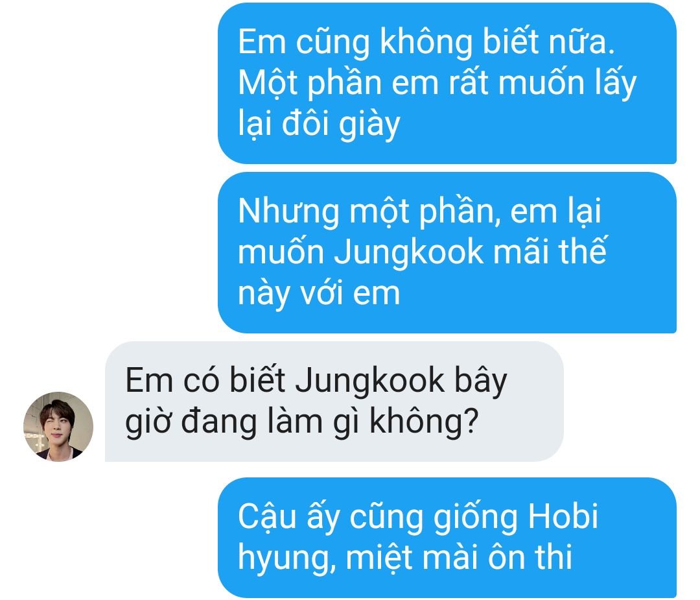Click the text line "này với em"
This screenshot has width=700, height=600.
tap(319, 294)
